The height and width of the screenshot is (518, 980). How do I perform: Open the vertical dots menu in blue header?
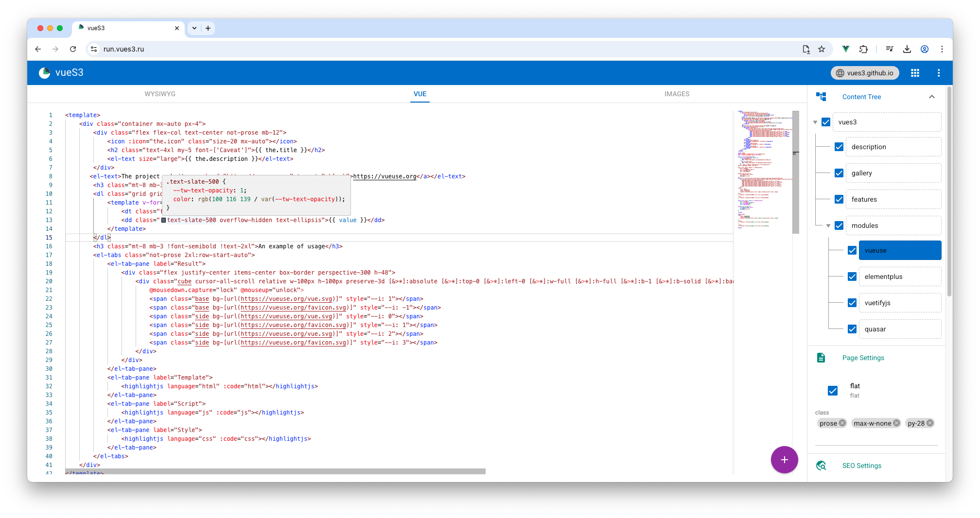pyautogui.click(x=938, y=73)
